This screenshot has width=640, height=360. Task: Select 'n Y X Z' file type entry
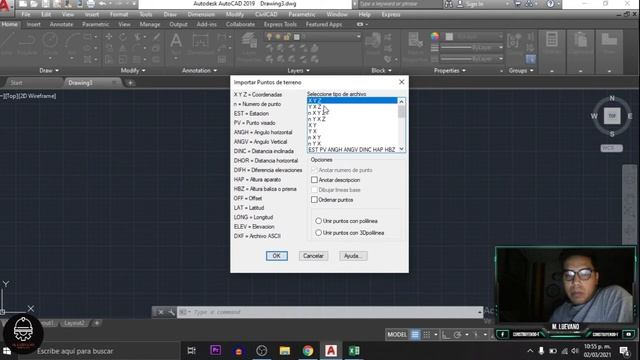352,119
